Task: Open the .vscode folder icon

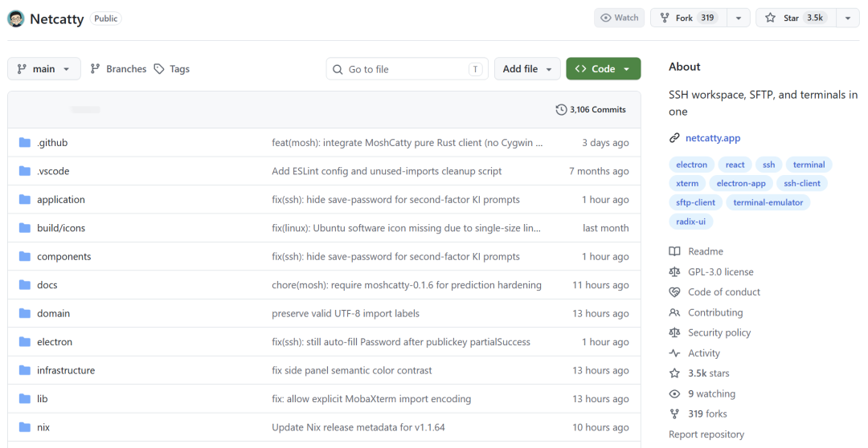Action: (24, 171)
